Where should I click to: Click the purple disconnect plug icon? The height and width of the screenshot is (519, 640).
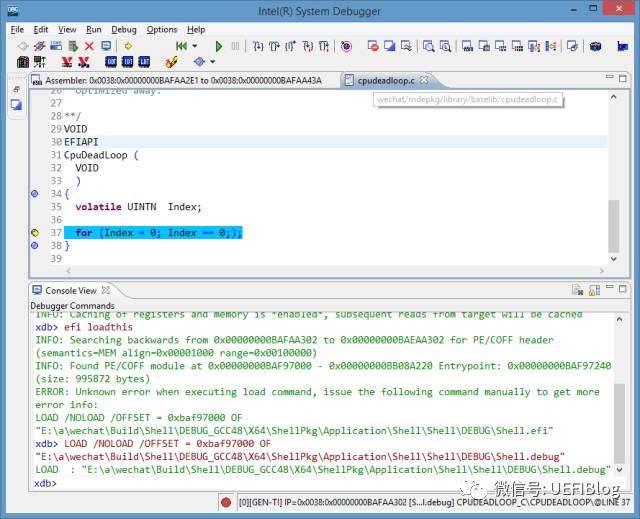[40, 46]
